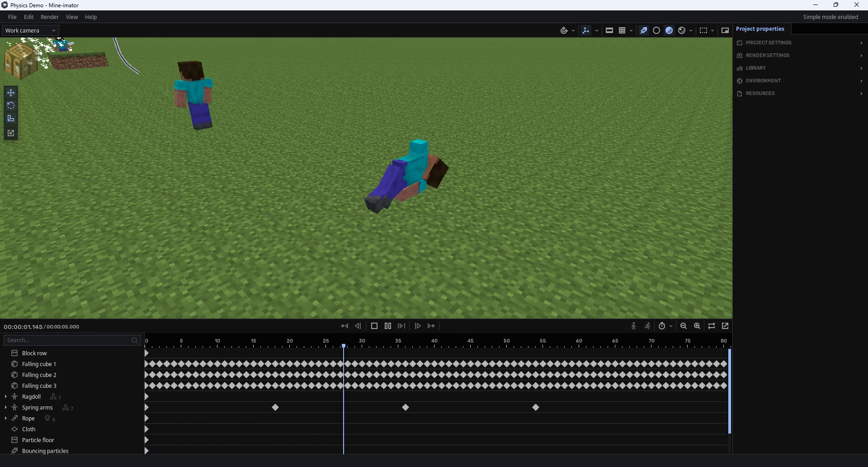Image resolution: width=868 pixels, height=467 pixels.
Task: Expand the Render Settings section
Action: [x=800, y=55]
